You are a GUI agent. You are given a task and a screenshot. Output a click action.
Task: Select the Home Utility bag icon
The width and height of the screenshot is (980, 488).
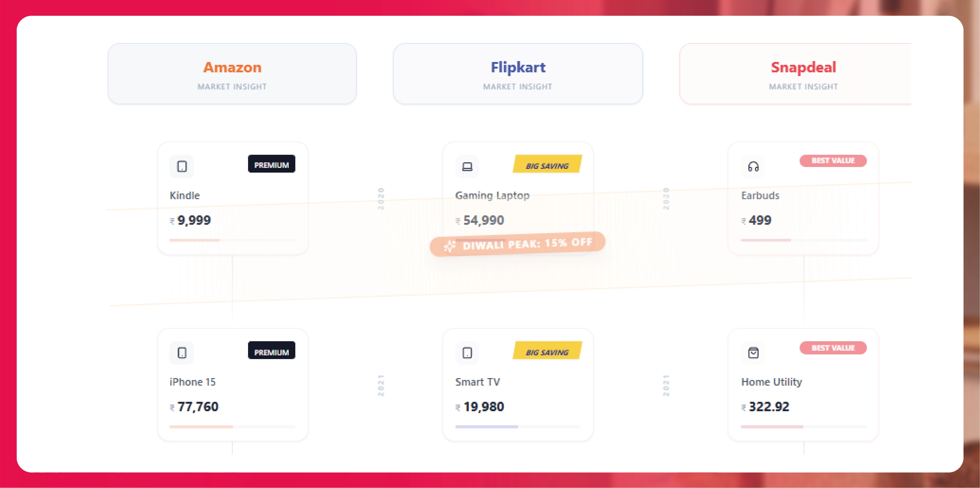click(x=753, y=353)
